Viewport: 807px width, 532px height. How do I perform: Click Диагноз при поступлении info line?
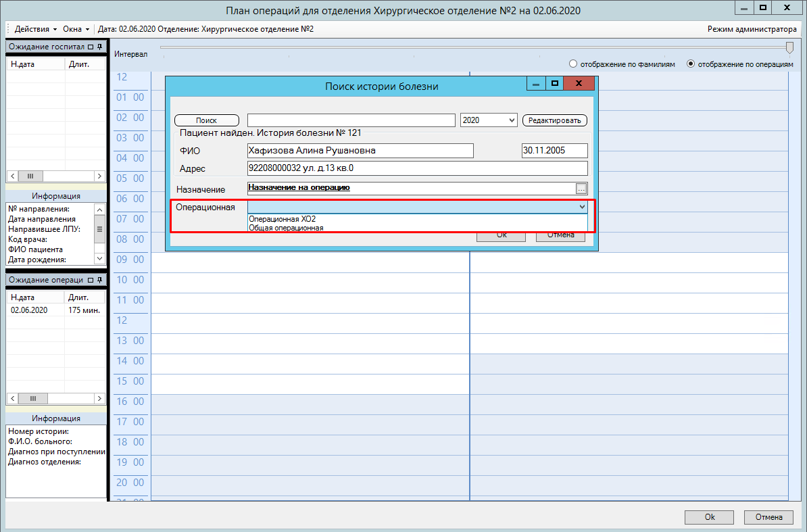(57, 452)
